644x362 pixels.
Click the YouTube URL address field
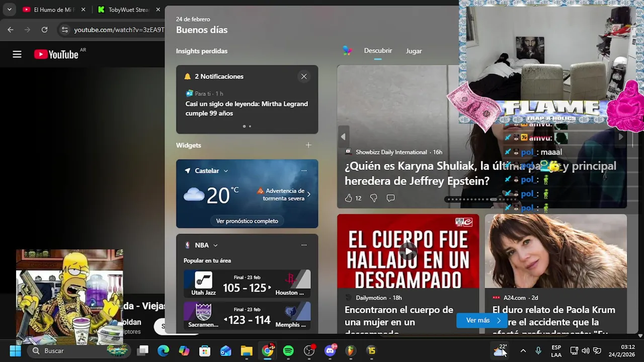119,30
